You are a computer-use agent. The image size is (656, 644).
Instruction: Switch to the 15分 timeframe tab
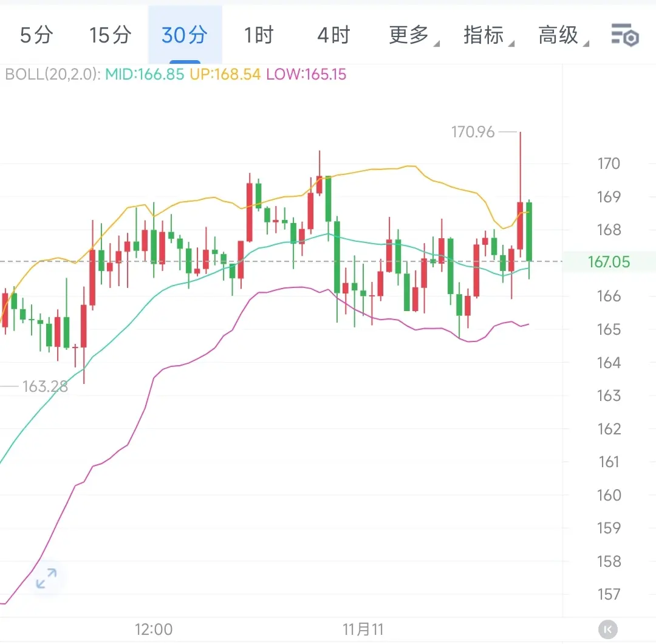[x=110, y=35]
